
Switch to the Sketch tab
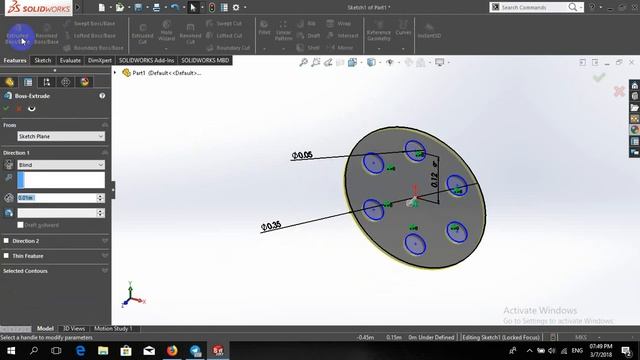click(x=42, y=60)
